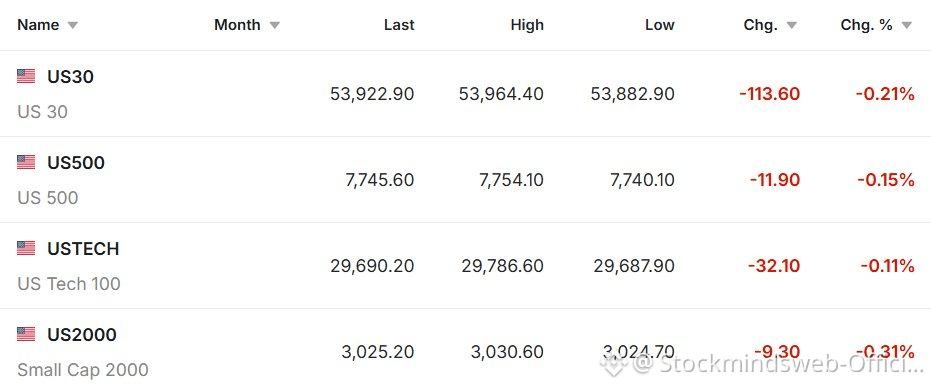Click the USTECH -32.10 change value
Screen dimensions: 931x388
click(774, 266)
